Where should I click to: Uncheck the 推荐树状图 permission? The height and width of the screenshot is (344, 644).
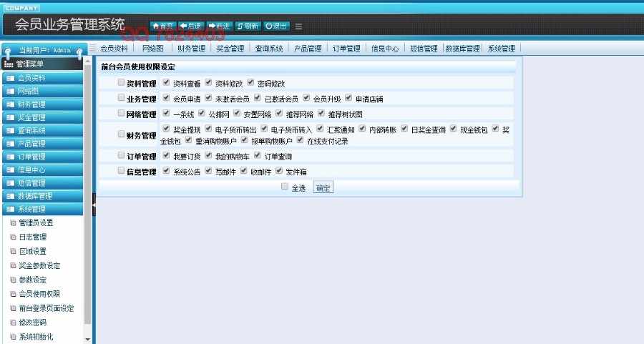click(x=321, y=113)
